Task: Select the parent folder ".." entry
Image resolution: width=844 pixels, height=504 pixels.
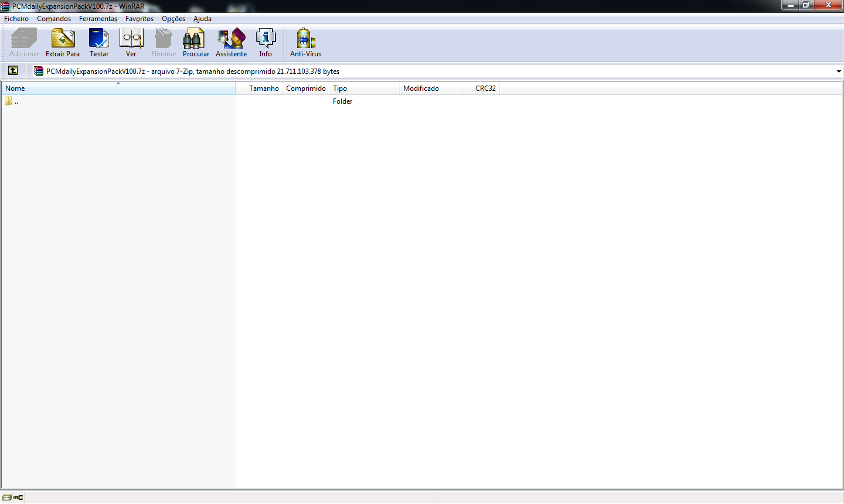Action: 16,101
